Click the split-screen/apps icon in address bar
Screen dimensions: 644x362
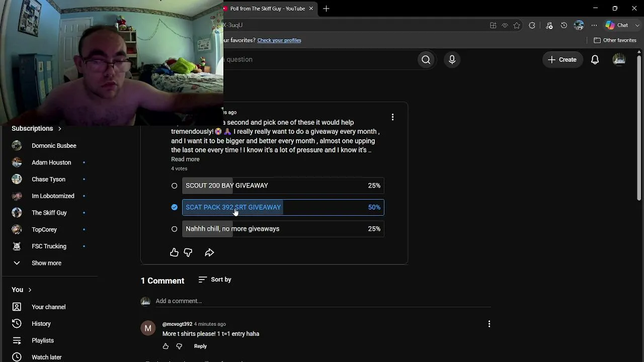(493, 25)
